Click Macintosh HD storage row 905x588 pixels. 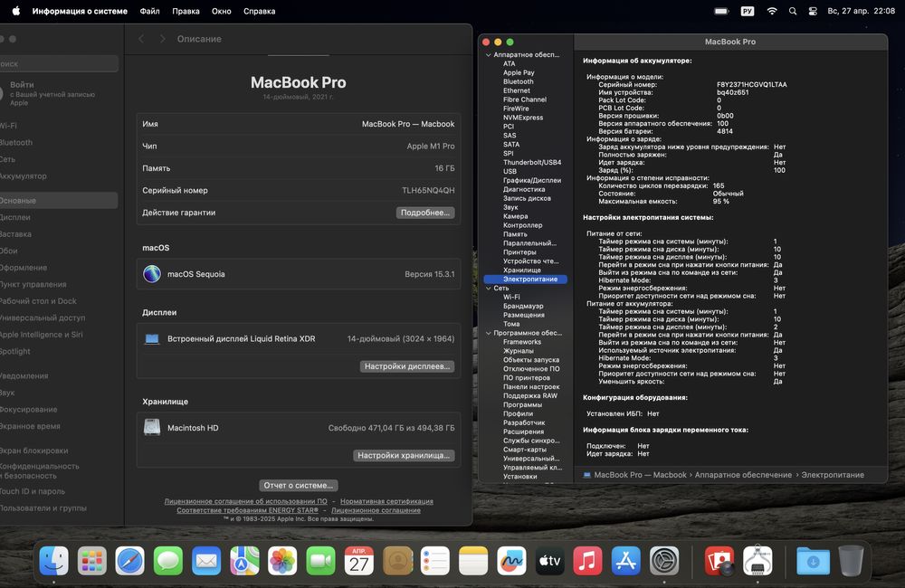point(299,428)
